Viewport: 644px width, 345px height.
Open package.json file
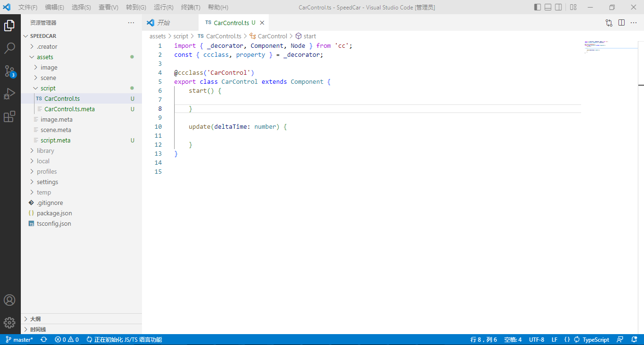coord(81,213)
